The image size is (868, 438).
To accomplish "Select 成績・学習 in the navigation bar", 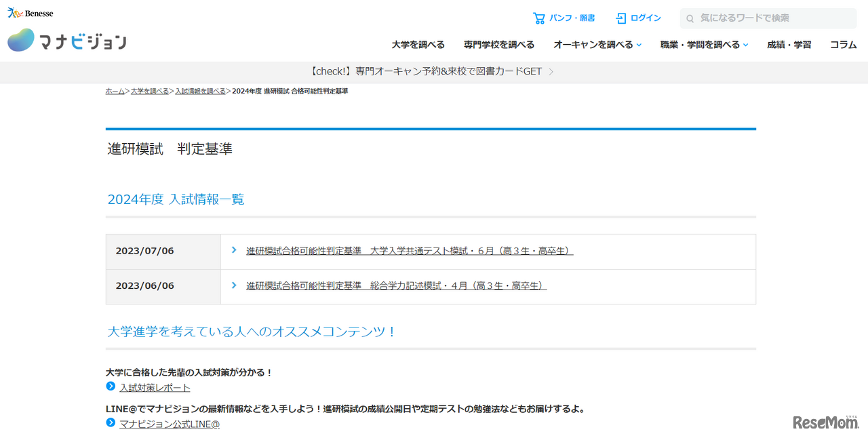I will coord(789,45).
